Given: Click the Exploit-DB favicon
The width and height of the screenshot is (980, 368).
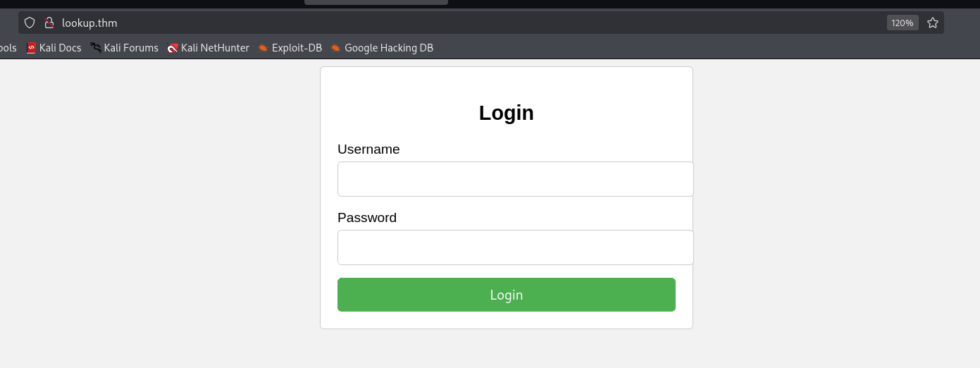Looking at the screenshot, I should tap(263, 48).
